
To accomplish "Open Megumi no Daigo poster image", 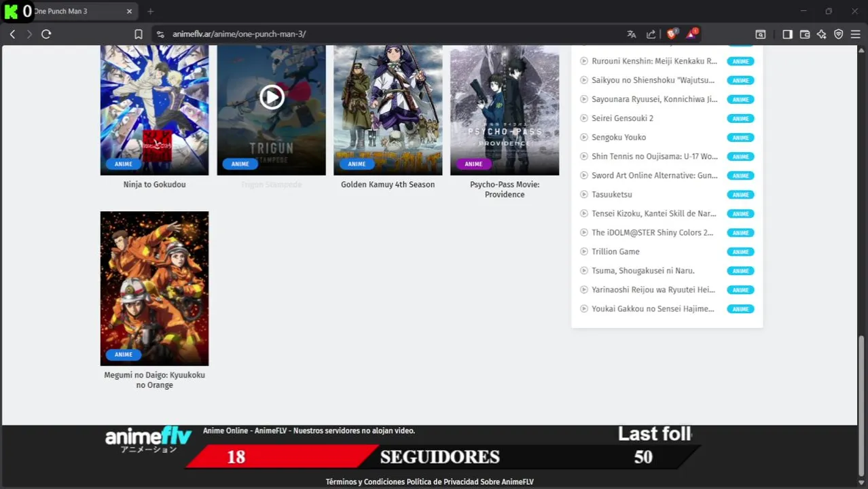I will click(x=155, y=289).
